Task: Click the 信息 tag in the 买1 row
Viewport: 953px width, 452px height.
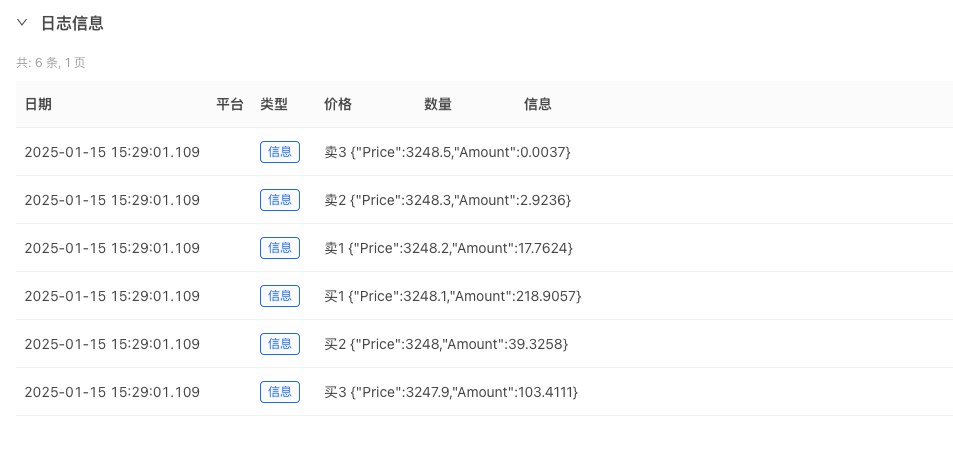Action: pos(280,296)
